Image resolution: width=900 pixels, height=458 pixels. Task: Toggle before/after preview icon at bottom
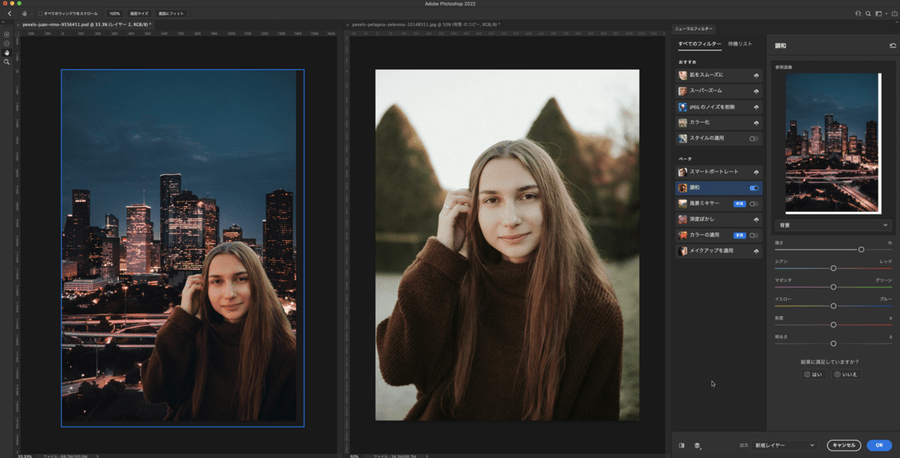point(681,445)
